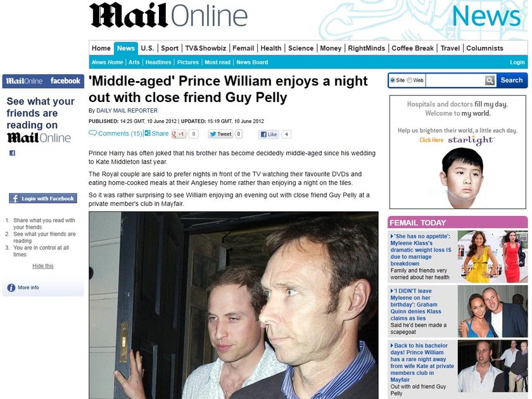Click small Facebook icon under MailOnline logo
The height and width of the screenshot is (399, 532).
(x=12, y=153)
